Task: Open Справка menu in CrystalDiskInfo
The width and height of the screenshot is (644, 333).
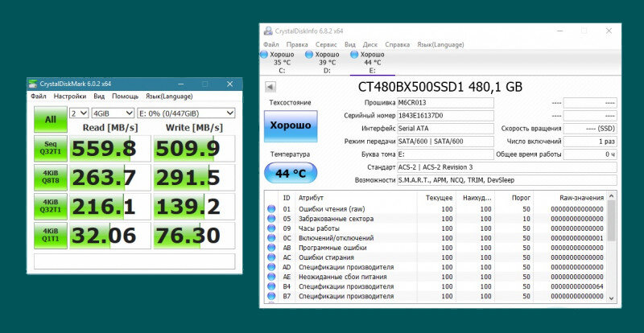Action: (397, 44)
